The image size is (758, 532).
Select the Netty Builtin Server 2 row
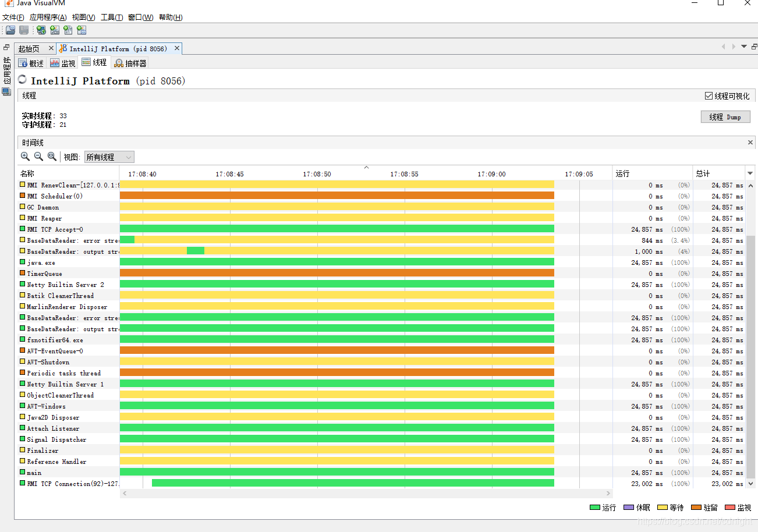pyautogui.click(x=382, y=284)
